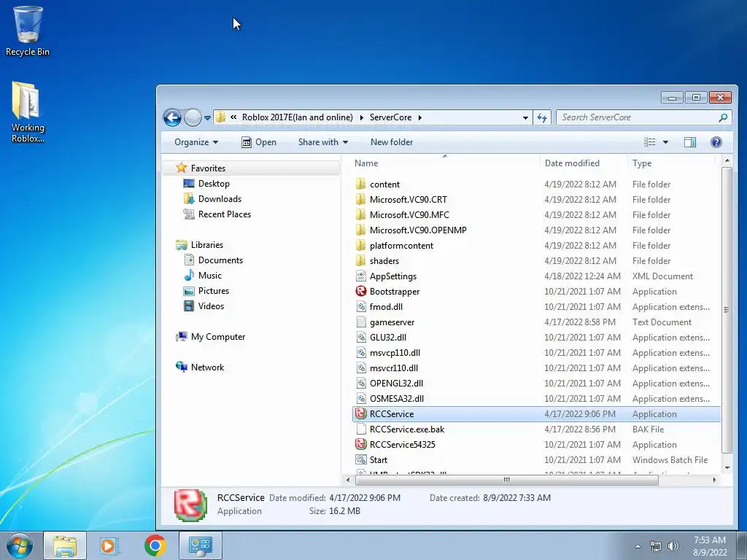Open Google Chrome from the taskbar
This screenshot has height=560, width=747.
click(x=155, y=545)
